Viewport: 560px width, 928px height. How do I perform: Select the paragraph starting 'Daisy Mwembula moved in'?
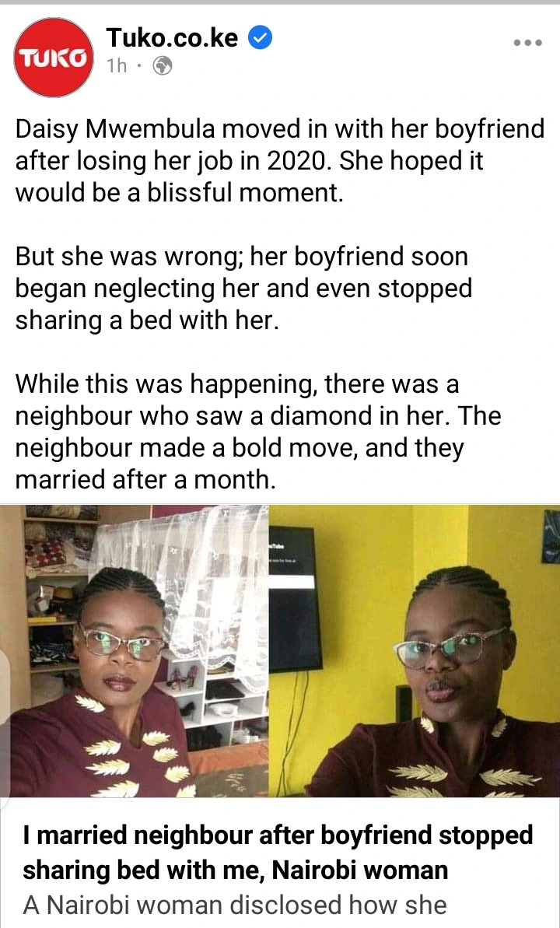tap(279, 160)
